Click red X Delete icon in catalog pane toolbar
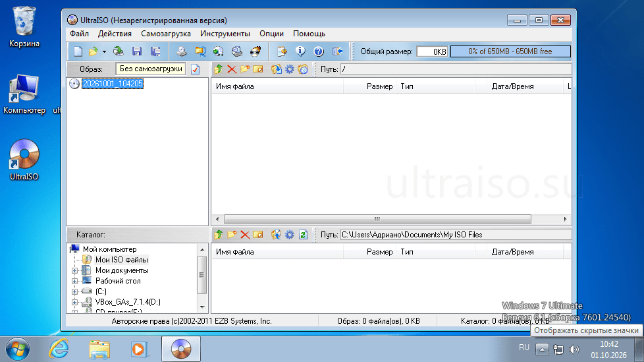 pyautogui.click(x=245, y=235)
